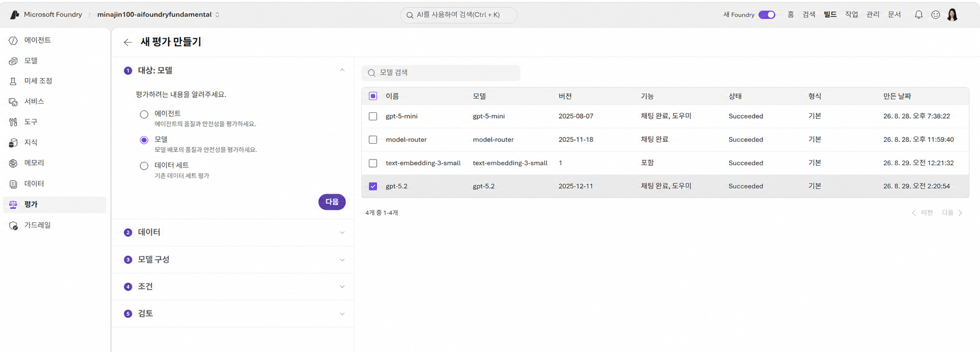This screenshot has width=980, height=352.
Task: Click the minajin100-aifoundryfundamental project name
Action: pos(155,15)
